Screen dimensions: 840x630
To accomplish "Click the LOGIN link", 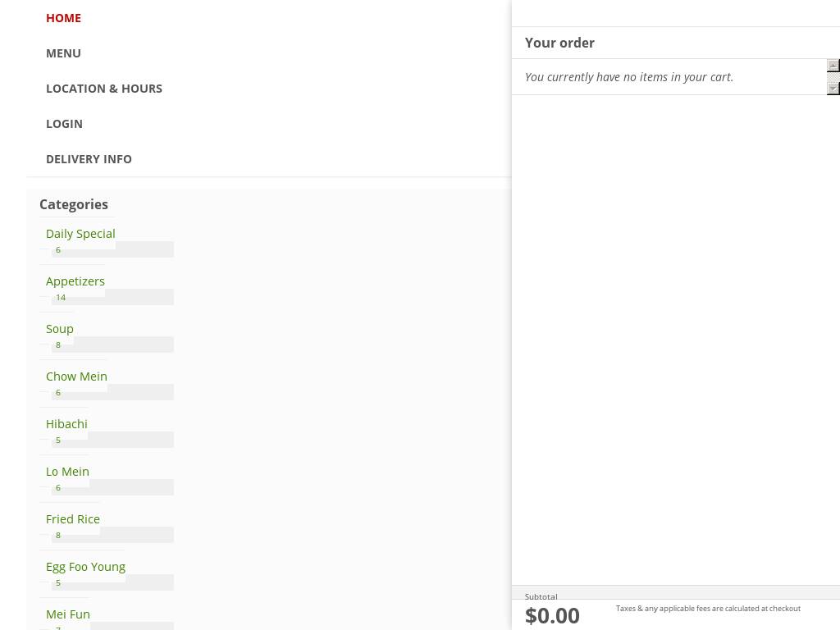I will pos(64,124).
